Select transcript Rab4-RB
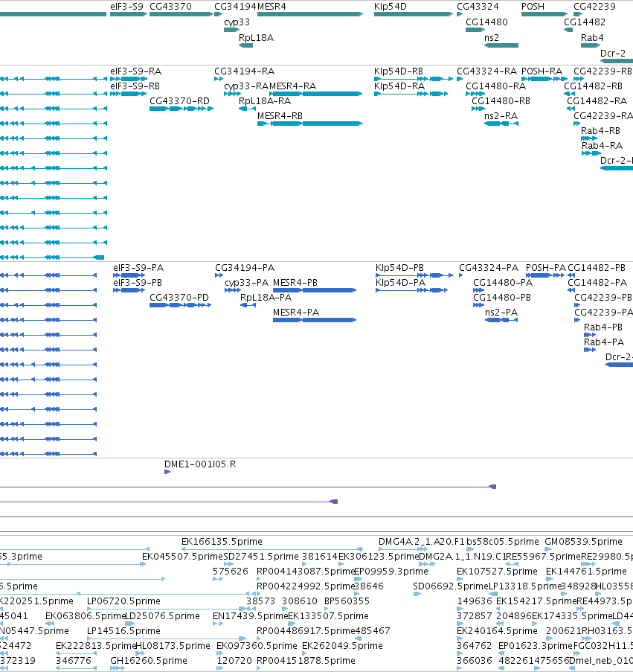This screenshot has height=672, width=633. (x=589, y=138)
